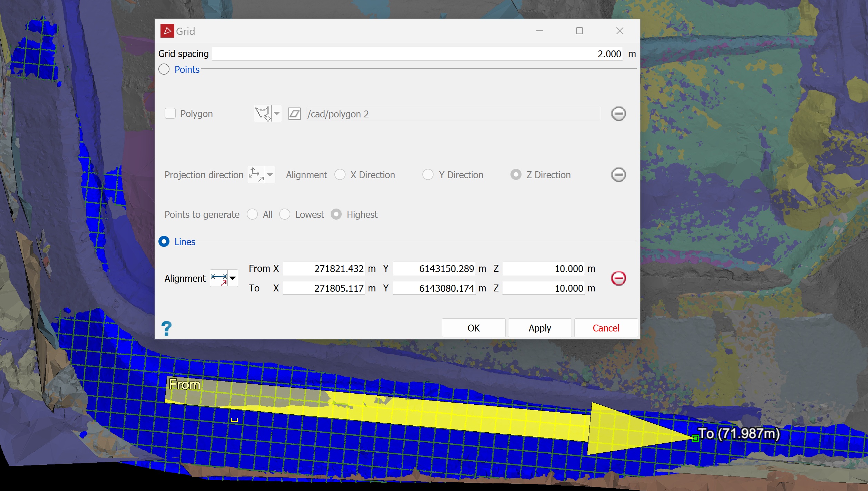Click grey remove icon in Projection row
The width and height of the screenshot is (868, 491).
618,175
